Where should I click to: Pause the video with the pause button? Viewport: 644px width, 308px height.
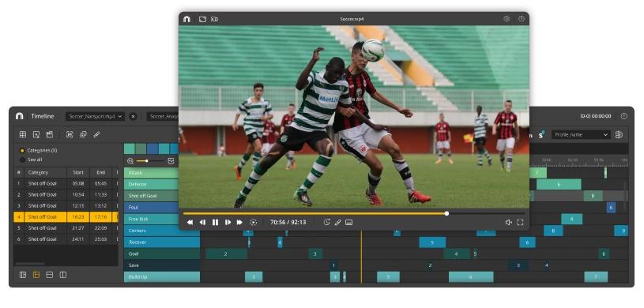click(x=215, y=222)
